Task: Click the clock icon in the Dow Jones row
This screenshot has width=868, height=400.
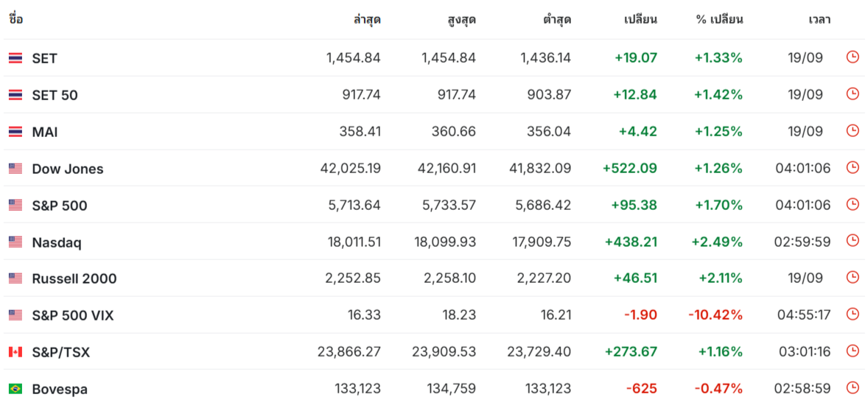Action: point(853,167)
